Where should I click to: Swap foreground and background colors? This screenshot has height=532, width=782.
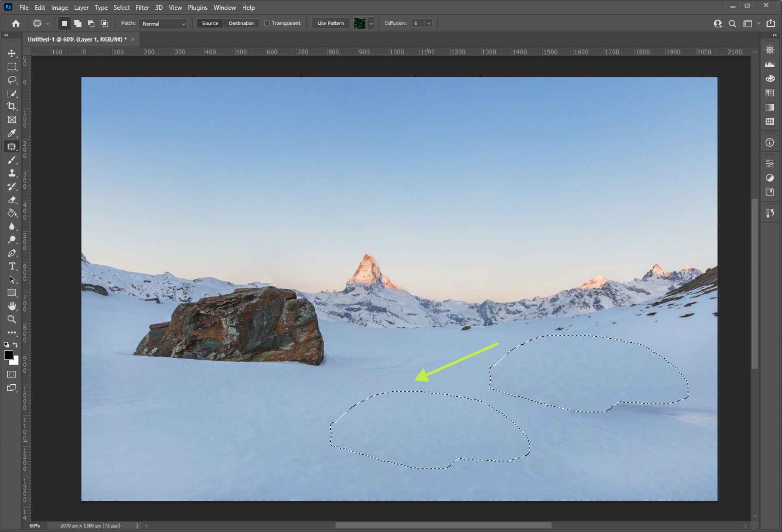(x=16, y=345)
